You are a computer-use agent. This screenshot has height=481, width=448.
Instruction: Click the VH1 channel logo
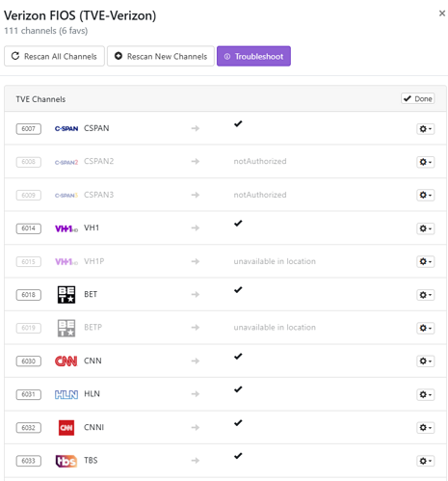66,228
